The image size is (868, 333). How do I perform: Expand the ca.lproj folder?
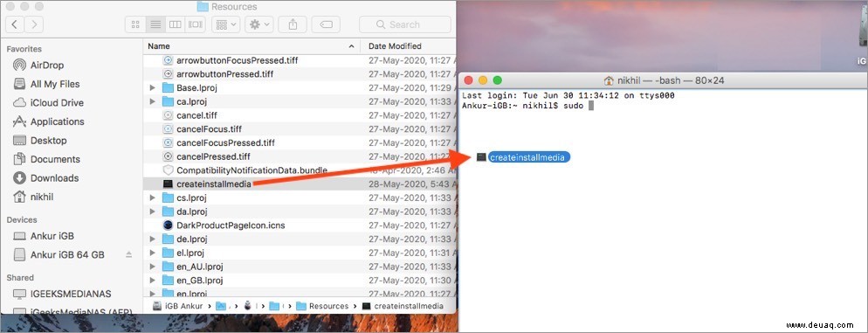tap(153, 101)
